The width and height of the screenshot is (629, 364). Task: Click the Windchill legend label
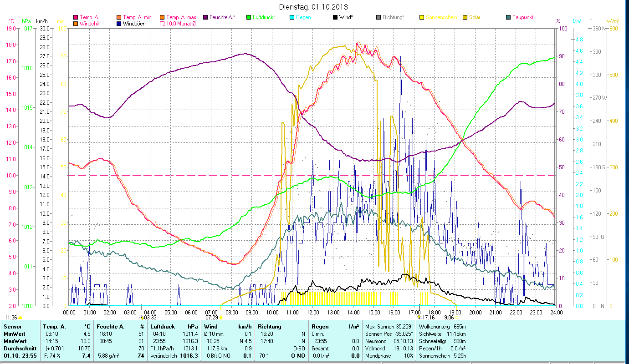pos(90,23)
